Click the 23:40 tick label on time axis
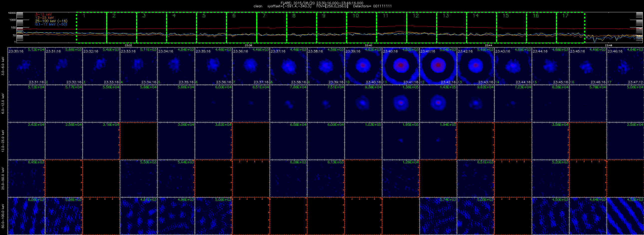 coord(368,45)
